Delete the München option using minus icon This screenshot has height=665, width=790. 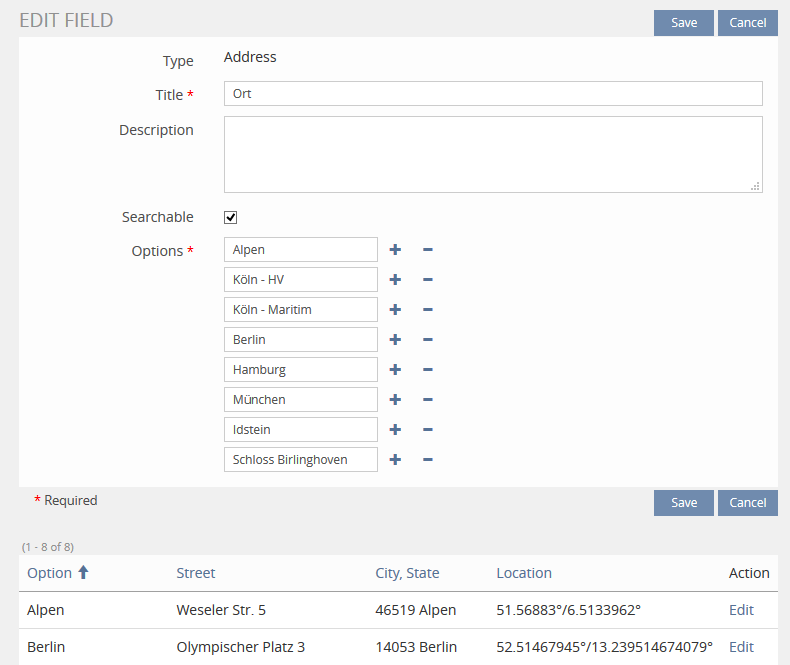[427, 400]
